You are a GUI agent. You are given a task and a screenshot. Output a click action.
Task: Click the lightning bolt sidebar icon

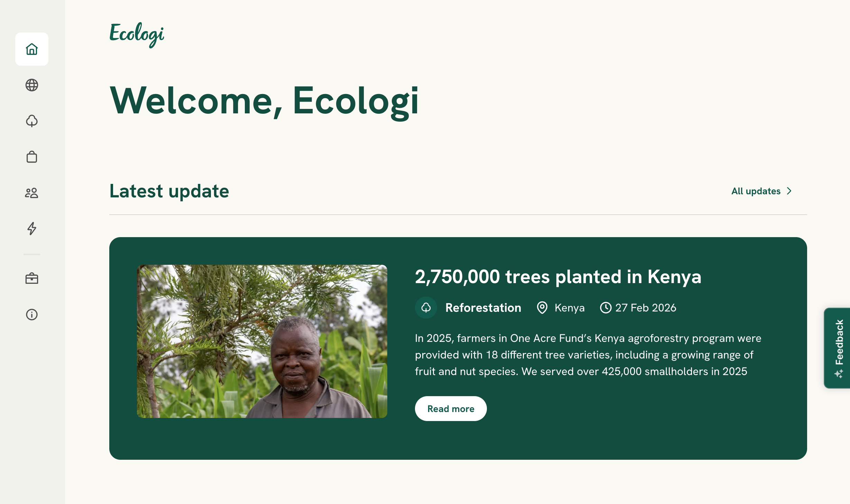(32, 228)
